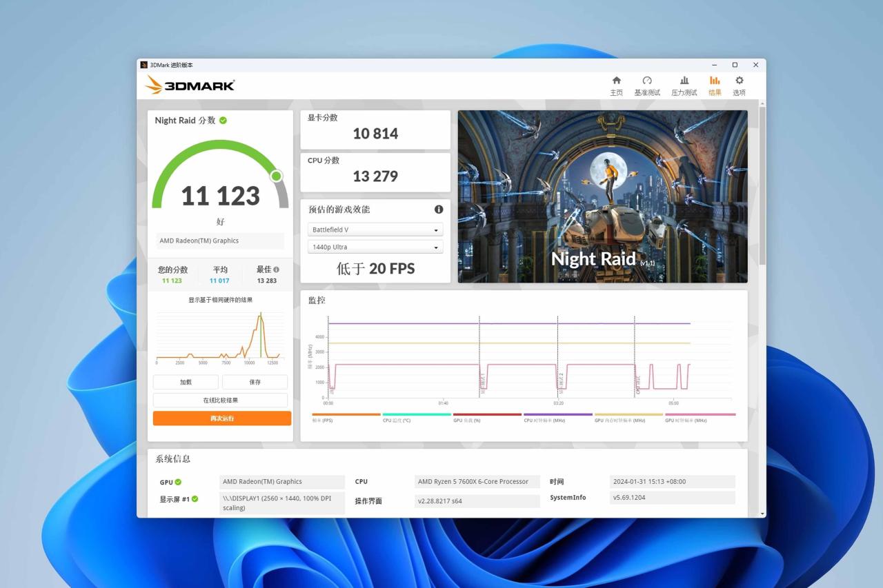The image size is (883, 588).
Task: Click the green 您的分数 value 11 123
Action: coord(172,281)
